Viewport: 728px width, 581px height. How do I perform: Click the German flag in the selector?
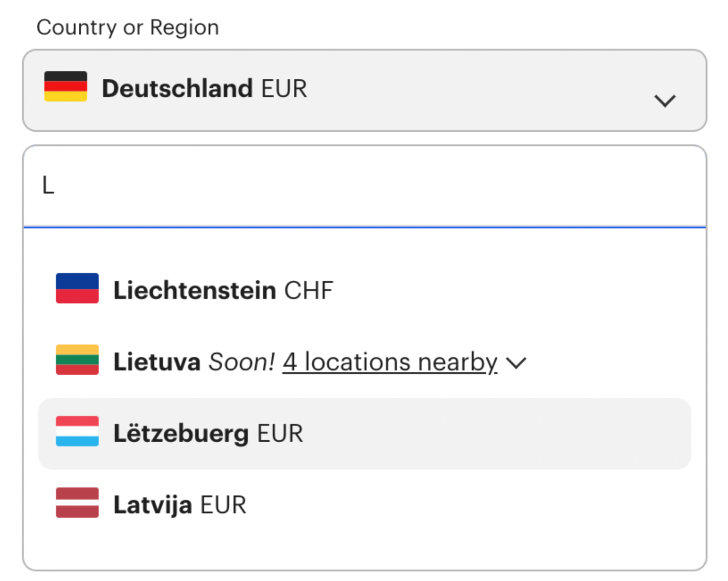66,87
